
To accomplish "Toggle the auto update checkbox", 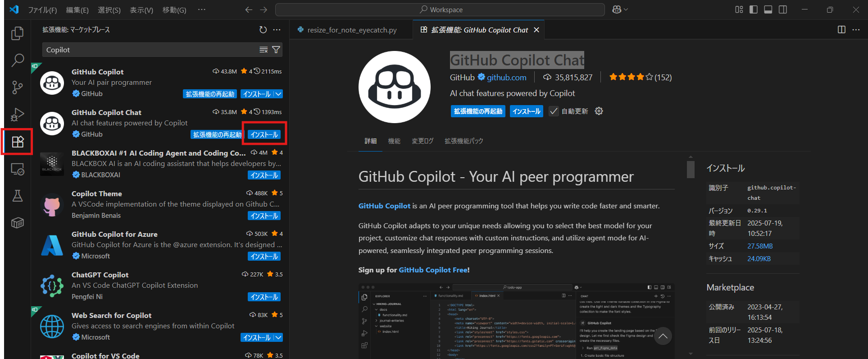I will click(x=554, y=111).
